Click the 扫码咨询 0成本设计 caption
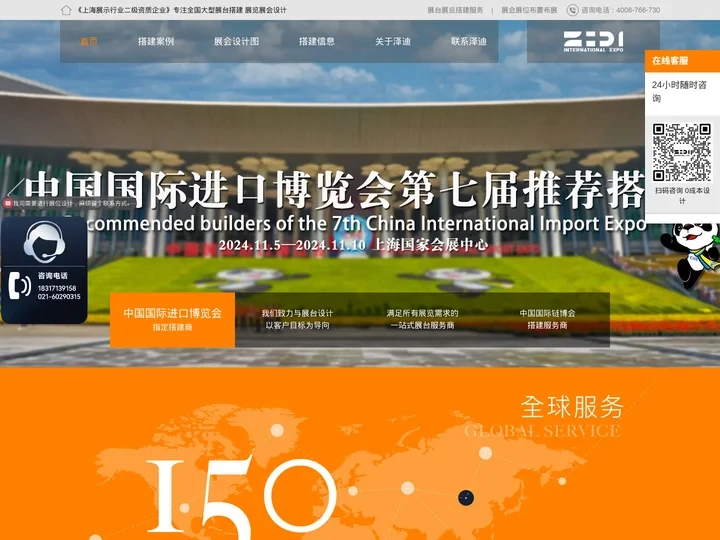Screen dimensions: 720x540 (x=682, y=195)
